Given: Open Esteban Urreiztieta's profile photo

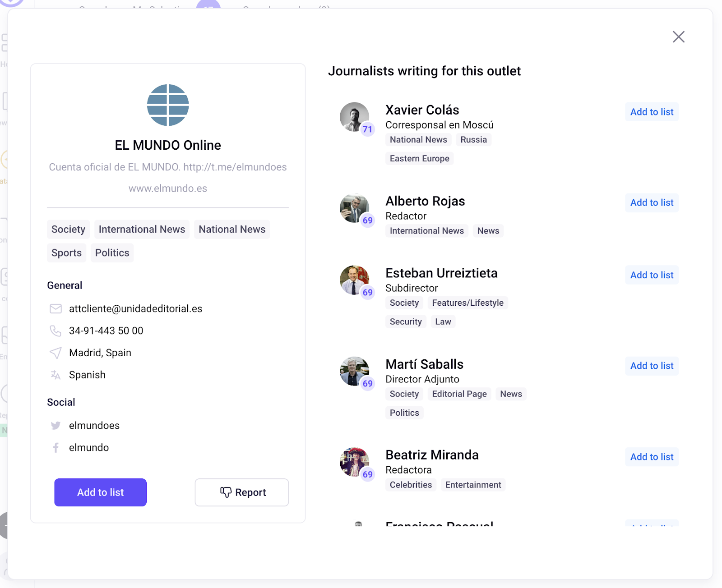Looking at the screenshot, I should pos(354,280).
